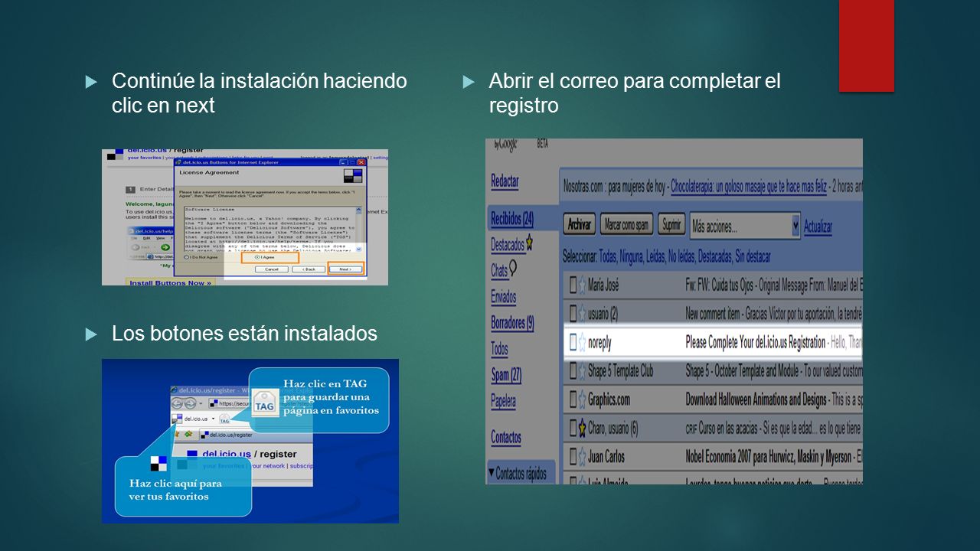Open the Destacados folder
Image resolution: width=980 pixels, height=551 pixels.
point(508,244)
